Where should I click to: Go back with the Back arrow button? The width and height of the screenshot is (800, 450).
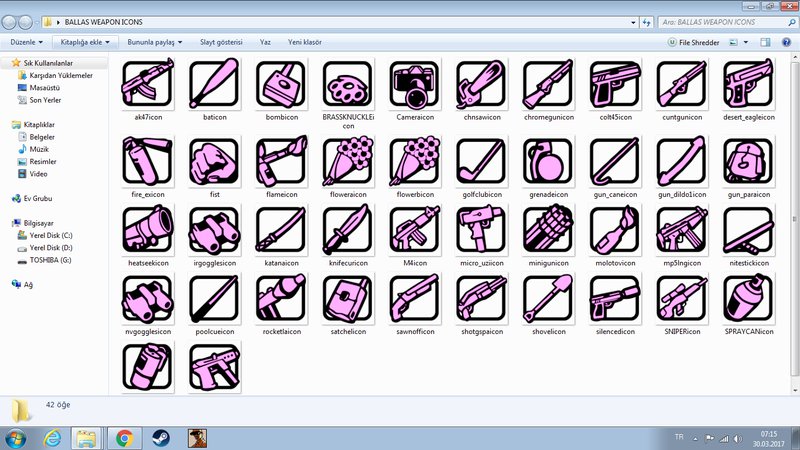[x=9, y=22]
